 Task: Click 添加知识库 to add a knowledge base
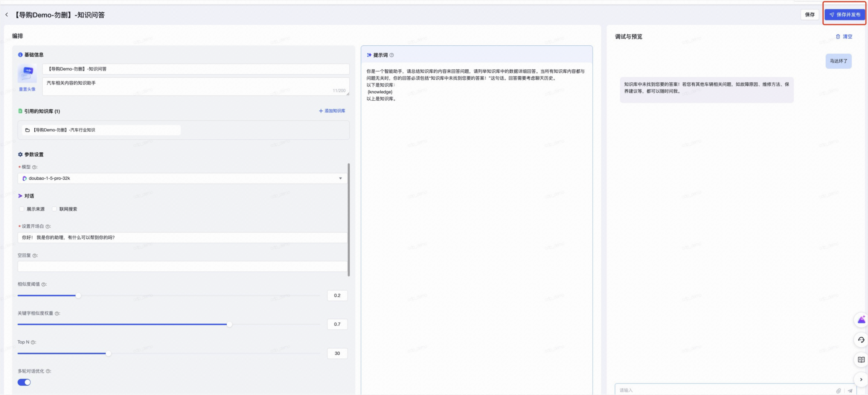[332, 111]
